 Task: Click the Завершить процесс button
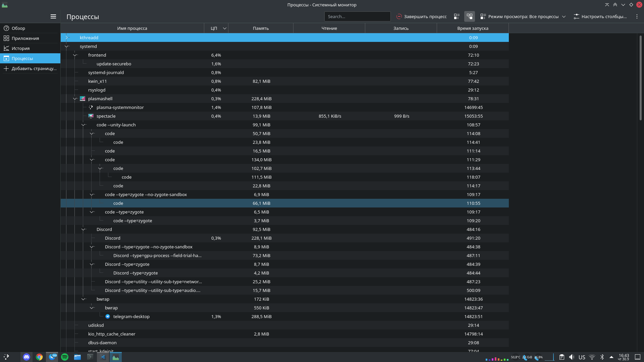[422, 16]
